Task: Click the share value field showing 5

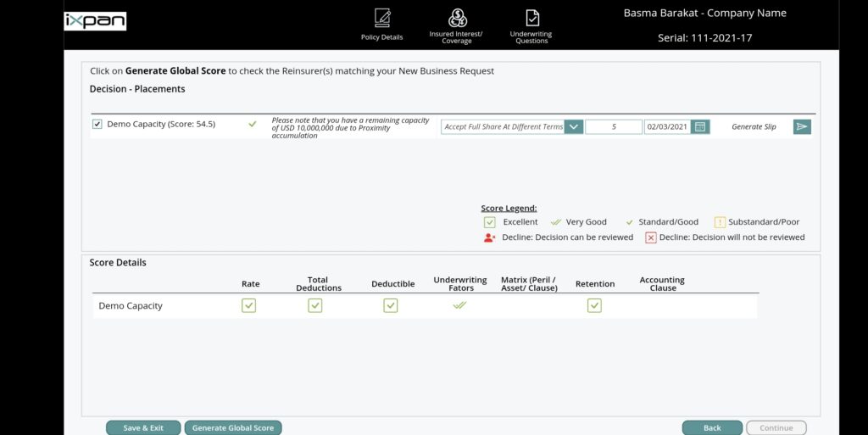Action: [x=614, y=127]
